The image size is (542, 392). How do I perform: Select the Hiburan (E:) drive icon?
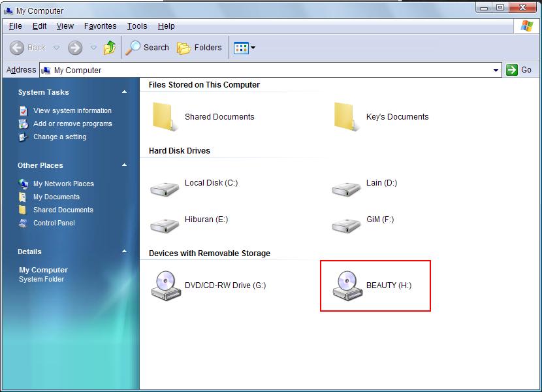click(x=165, y=225)
